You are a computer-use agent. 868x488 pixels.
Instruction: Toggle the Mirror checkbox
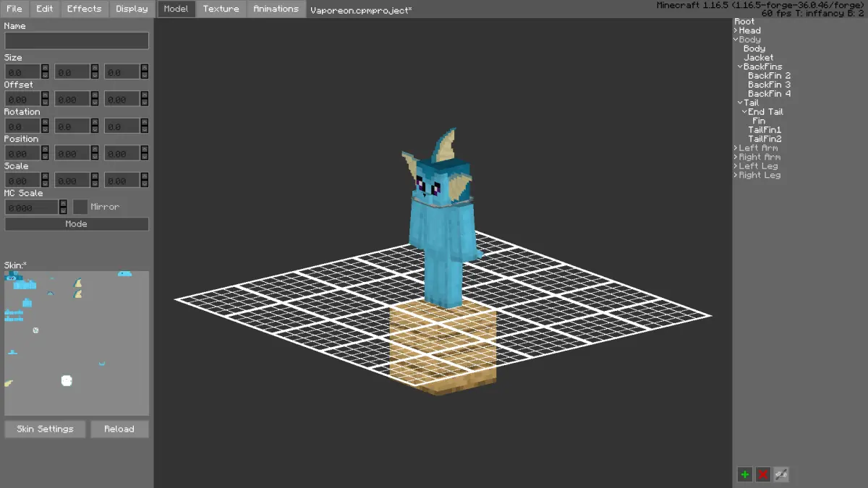coord(80,207)
